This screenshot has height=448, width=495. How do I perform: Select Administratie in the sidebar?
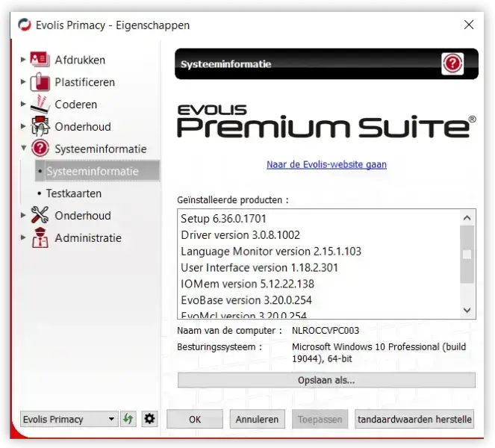pos(88,237)
